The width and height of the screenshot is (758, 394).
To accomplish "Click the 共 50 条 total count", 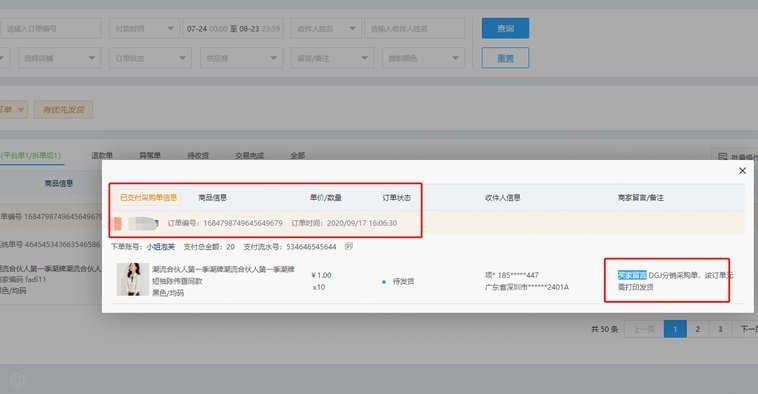I will click(x=604, y=329).
